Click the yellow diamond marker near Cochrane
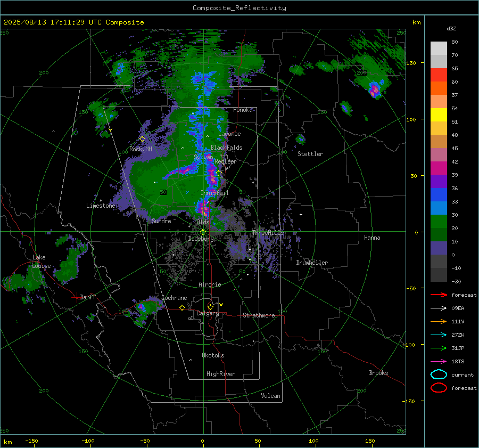The width and height of the screenshot is (479, 448). pos(182,308)
